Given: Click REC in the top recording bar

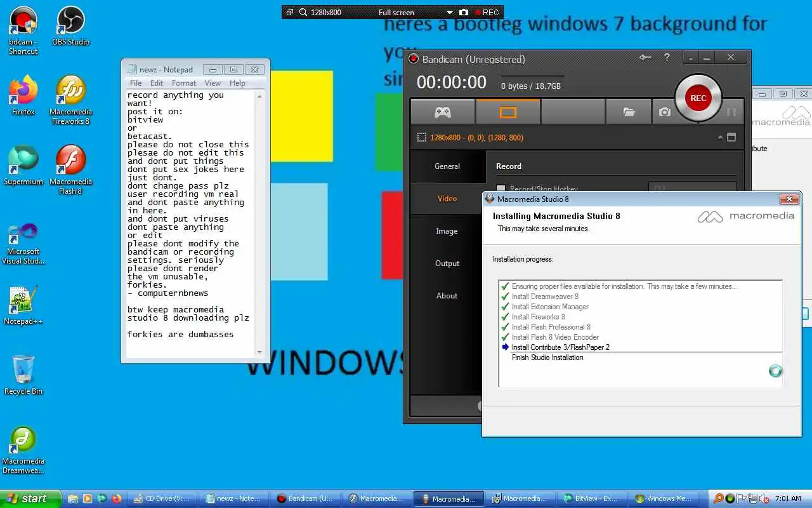Looking at the screenshot, I should point(487,12).
